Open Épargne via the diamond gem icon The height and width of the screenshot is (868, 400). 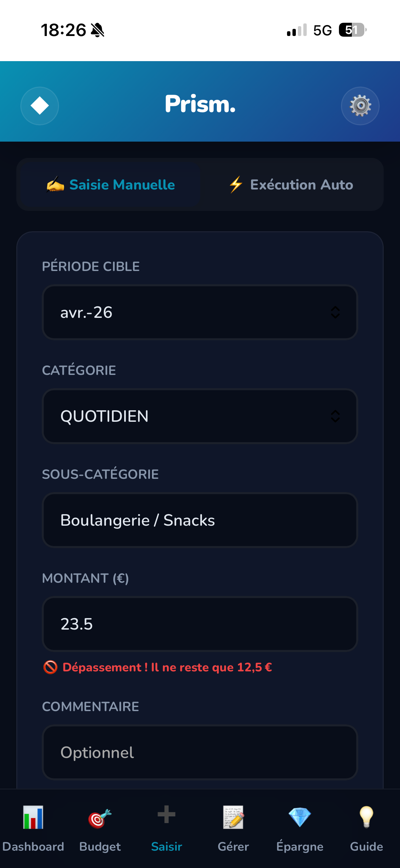coord(300,817)
